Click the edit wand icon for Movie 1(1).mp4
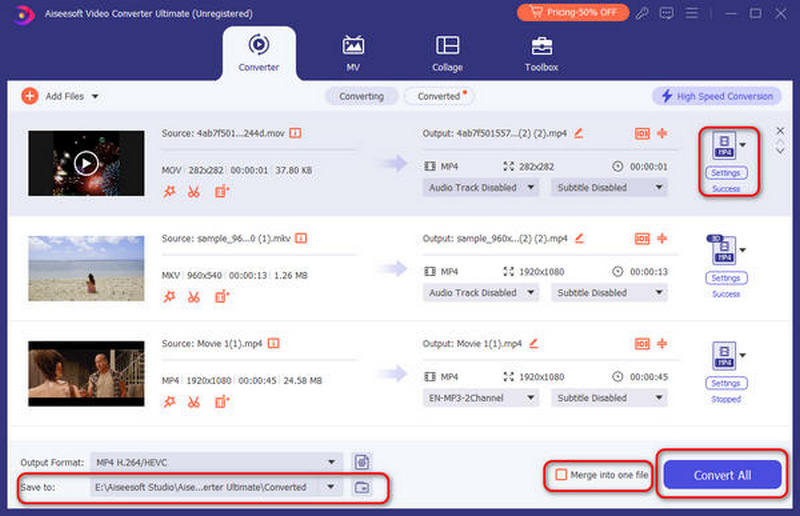 pos(169,401)
